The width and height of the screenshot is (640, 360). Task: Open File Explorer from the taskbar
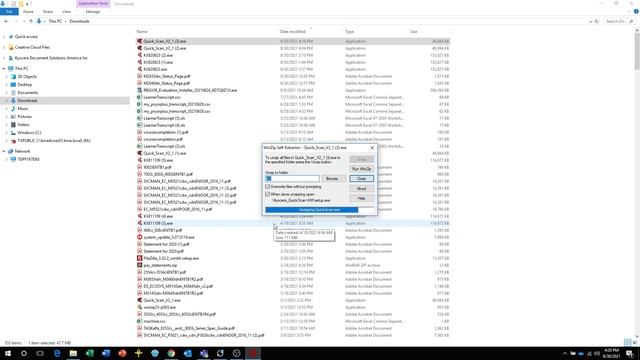click(73, 353)
